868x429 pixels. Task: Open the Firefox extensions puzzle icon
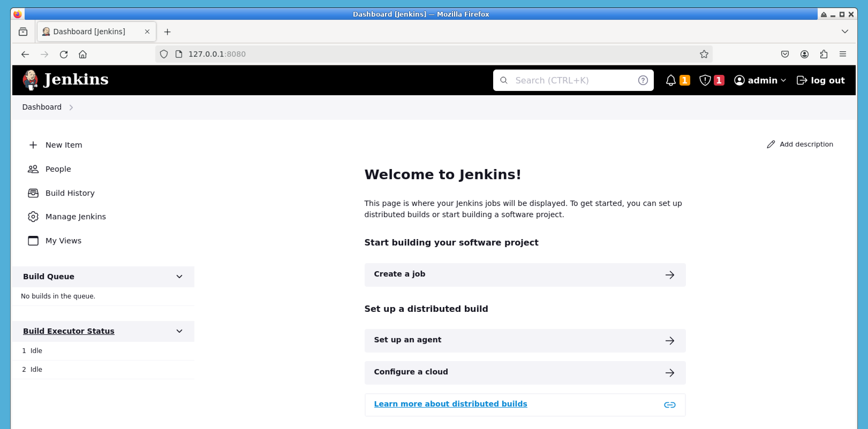[824, 54]
